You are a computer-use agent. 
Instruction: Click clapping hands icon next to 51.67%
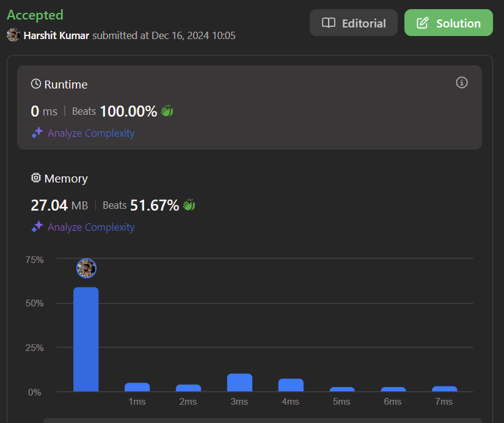pyautogui.click(x=188, y=205)
